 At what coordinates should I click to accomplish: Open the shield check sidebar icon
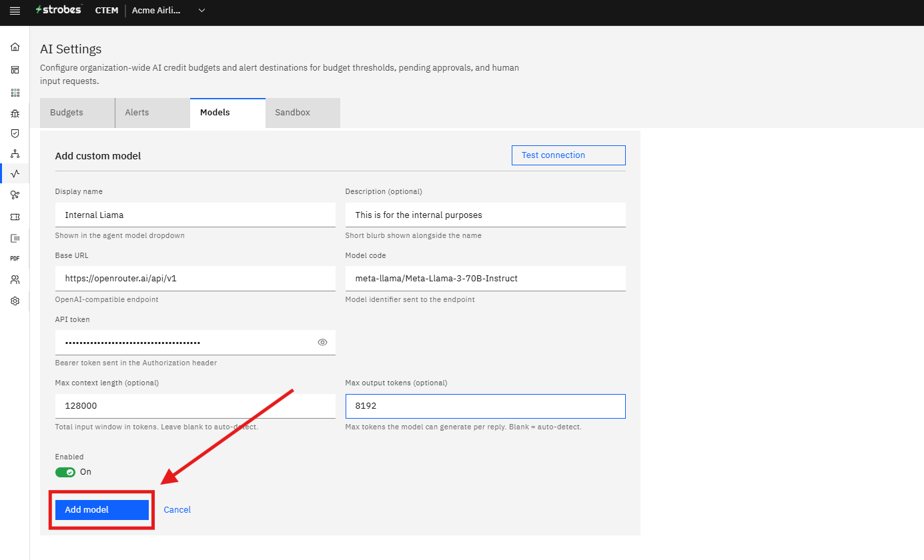[x=15, y=133]
